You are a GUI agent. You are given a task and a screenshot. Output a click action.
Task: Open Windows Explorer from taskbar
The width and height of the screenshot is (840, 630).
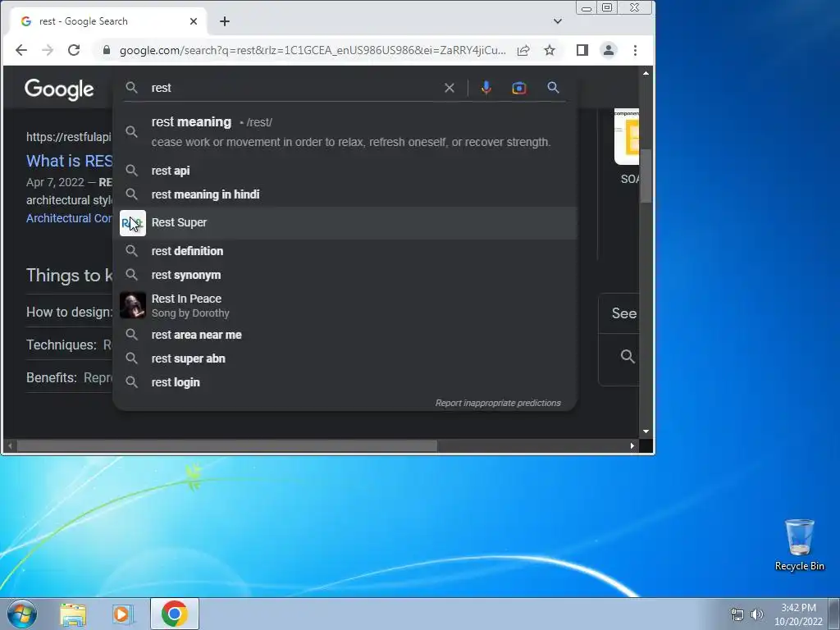(x=73, y=614)
